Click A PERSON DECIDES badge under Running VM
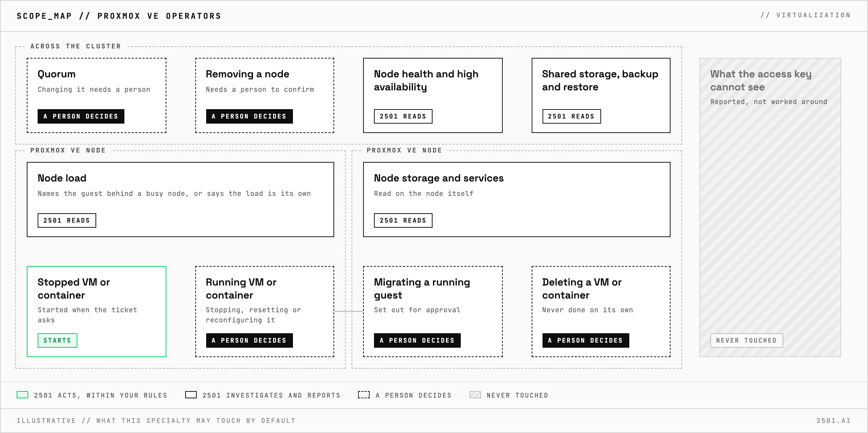This screenshot has width=868, height=433. pos(250,340)
